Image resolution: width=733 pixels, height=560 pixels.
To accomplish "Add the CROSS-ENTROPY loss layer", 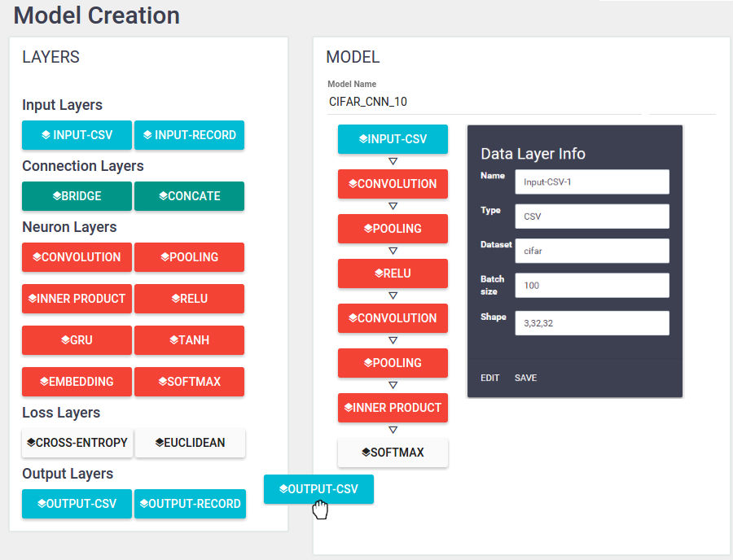I will [x=77, y=443].
